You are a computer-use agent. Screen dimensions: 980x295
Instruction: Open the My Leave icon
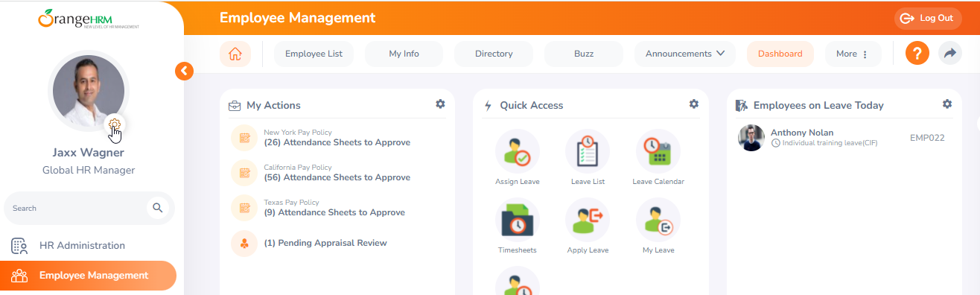tap(658, 220)
